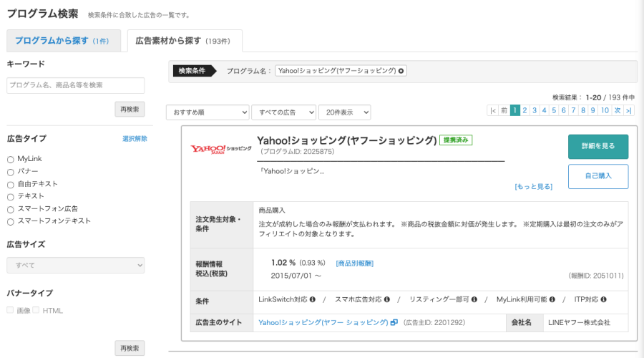Select the MyLink ad type radio button
The width and height of the screenshot is (644, 358).
(11, 160)
